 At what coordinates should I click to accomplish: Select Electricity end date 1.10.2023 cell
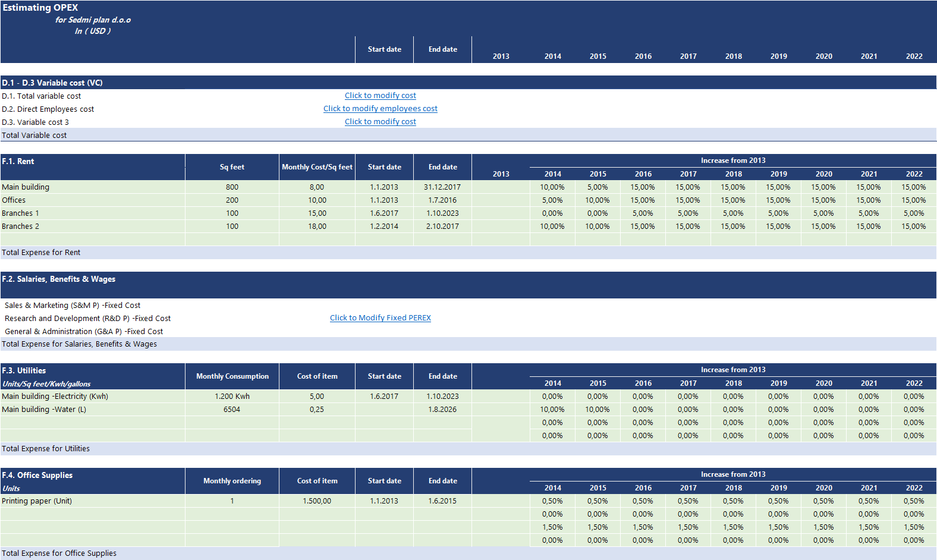(x=442, y=397)
